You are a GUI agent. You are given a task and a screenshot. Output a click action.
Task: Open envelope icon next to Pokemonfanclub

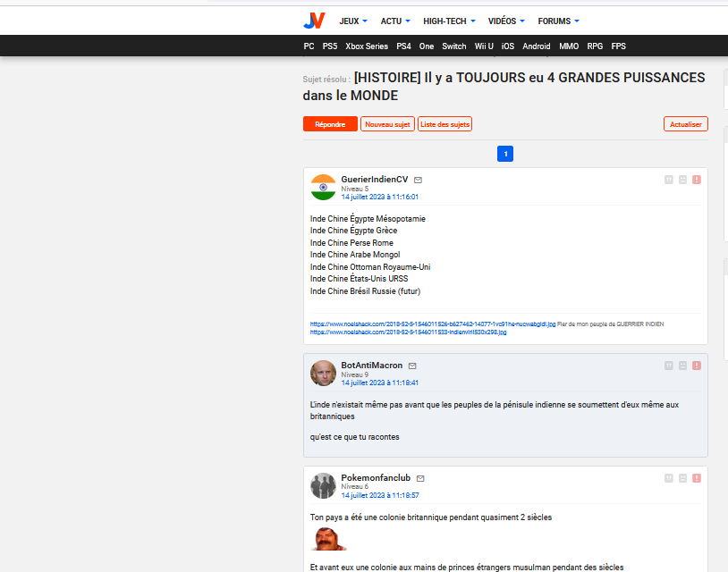coord(420,478)
